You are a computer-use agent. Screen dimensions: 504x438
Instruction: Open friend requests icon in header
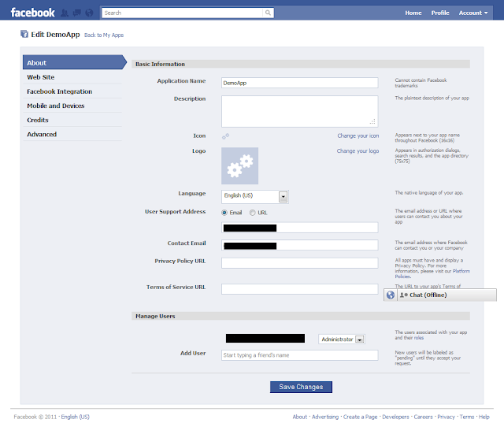[x=65, y=13]
